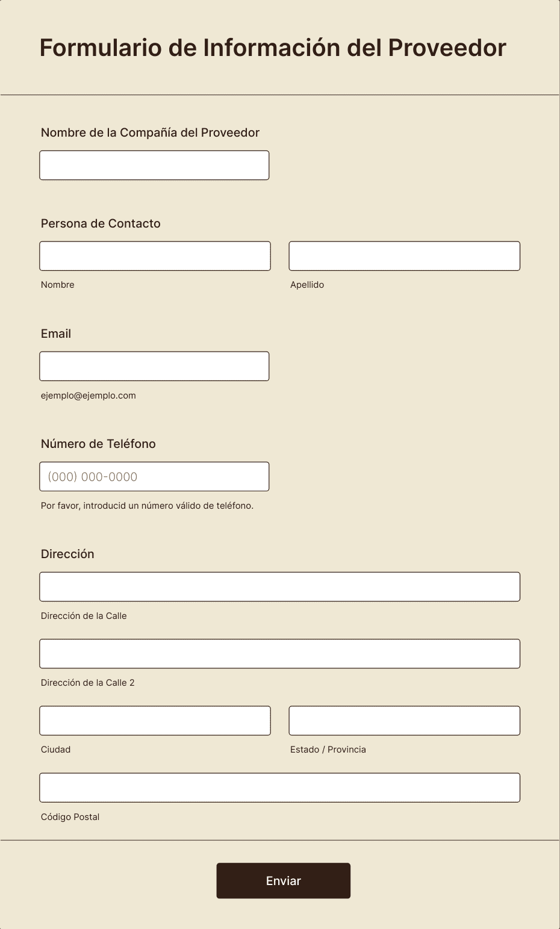Click the Formulario de Información del Proveedor heading
Image resolution: width=560 pixels, height=929 pixels.
pos(273,48)
